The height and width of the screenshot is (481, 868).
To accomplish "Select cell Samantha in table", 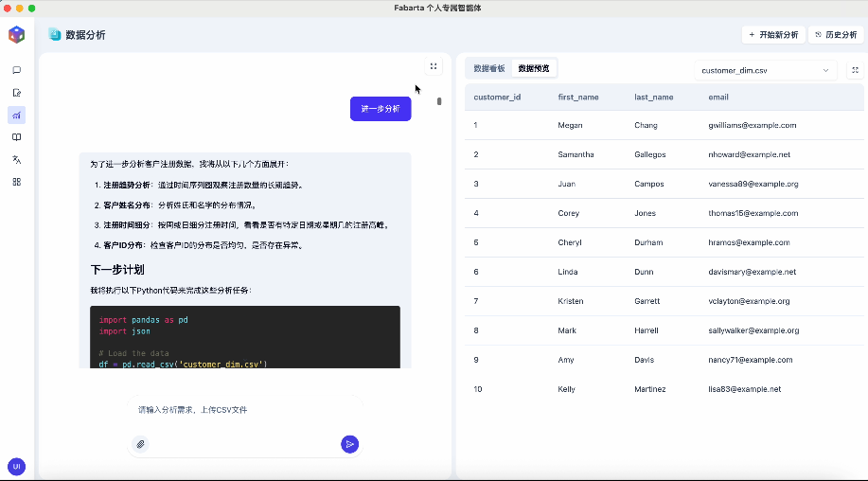I will [576, 154].
